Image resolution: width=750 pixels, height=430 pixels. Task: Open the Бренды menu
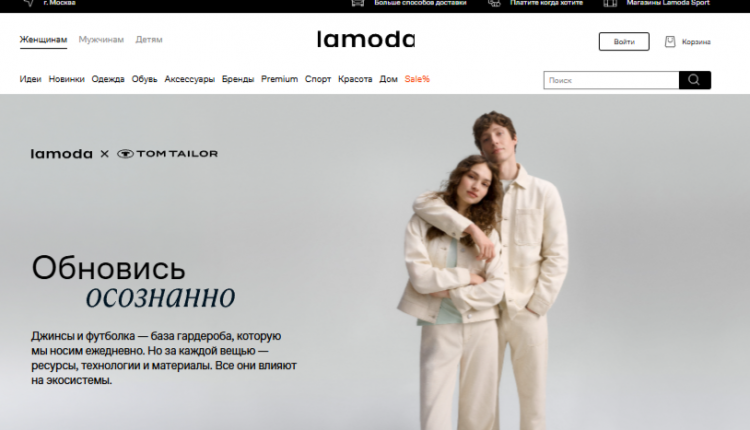pos(238,79)
